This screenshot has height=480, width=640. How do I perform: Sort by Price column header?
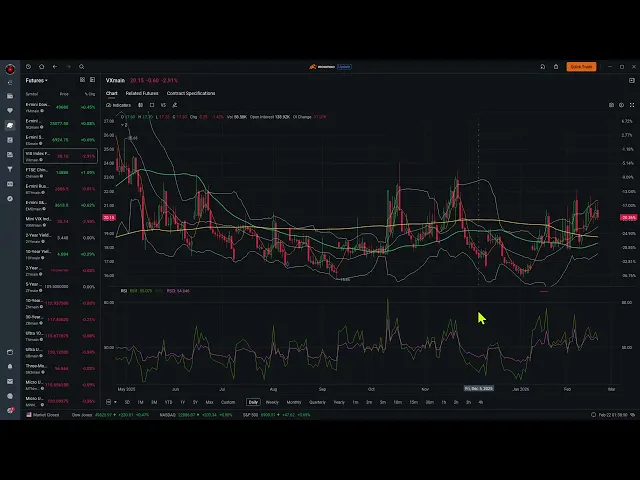coord(64,94)
